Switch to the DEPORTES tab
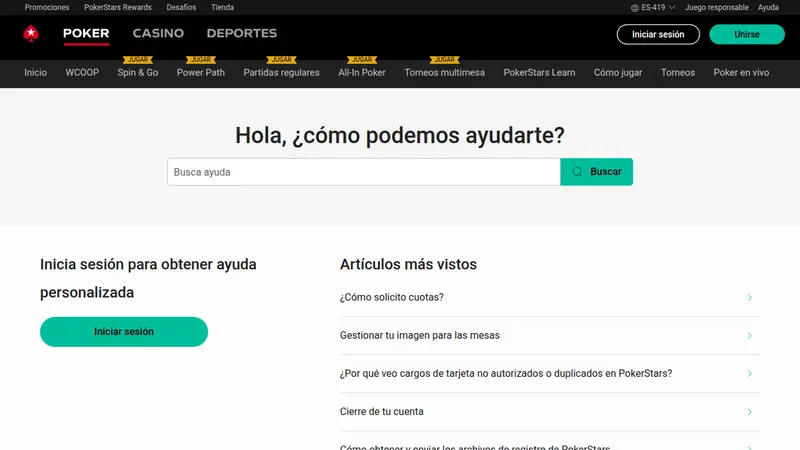800x450 pixels. (242, 33)
